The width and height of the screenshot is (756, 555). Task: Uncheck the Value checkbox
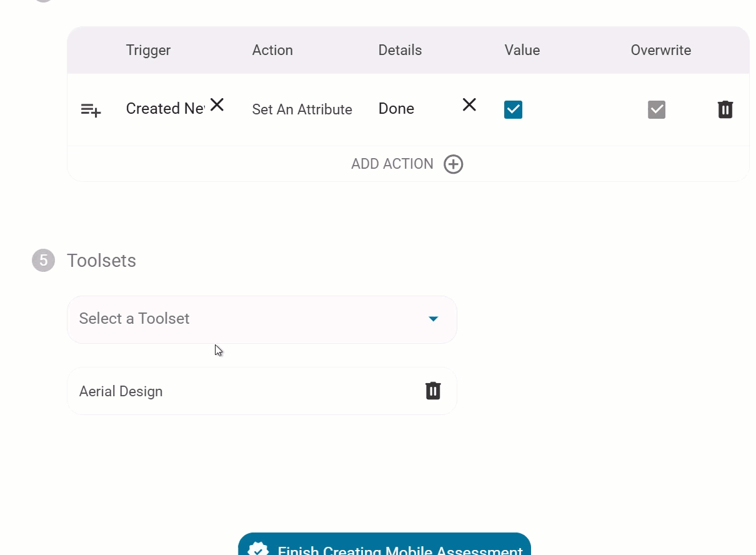tap(513, 110)
